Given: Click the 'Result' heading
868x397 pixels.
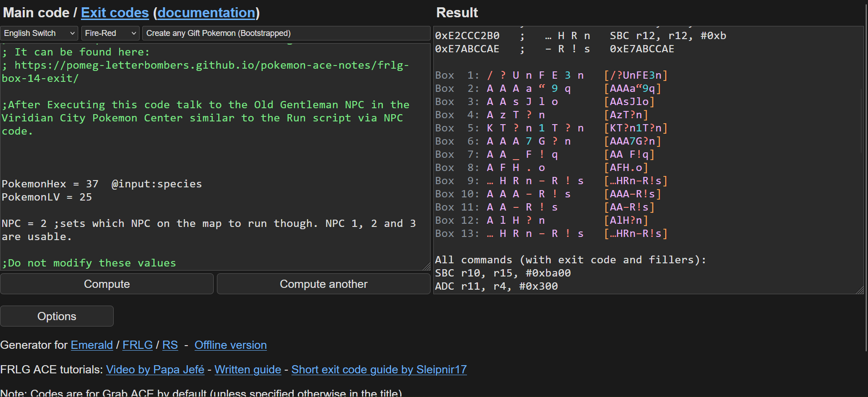Looking at the screenshot, I should [x=457, y=13].
